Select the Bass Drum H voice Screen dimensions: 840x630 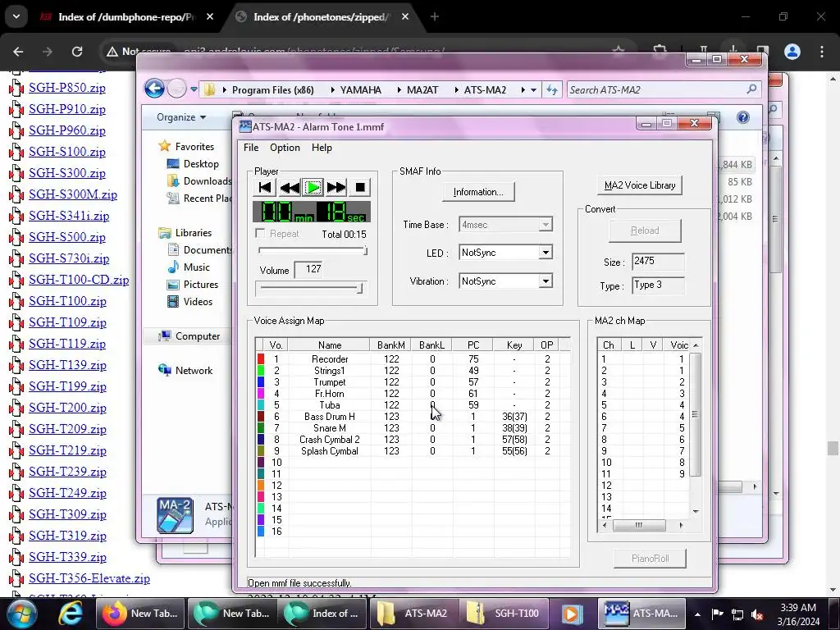pos(330,416)
